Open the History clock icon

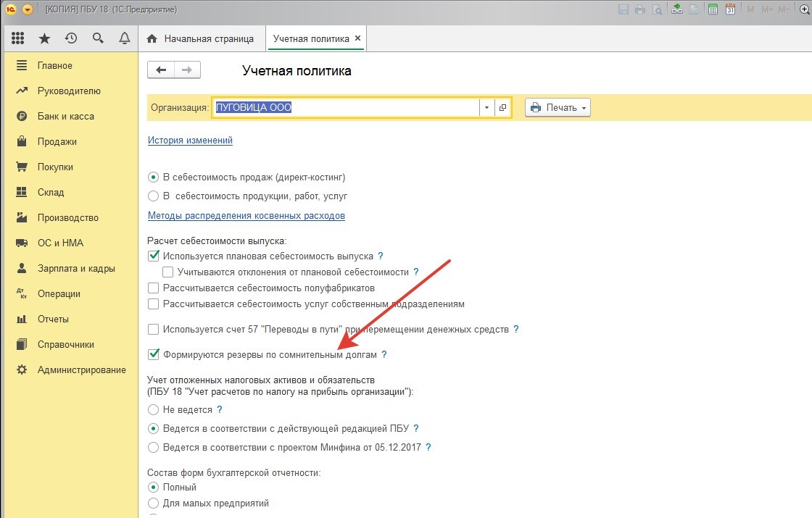[70, 38]
